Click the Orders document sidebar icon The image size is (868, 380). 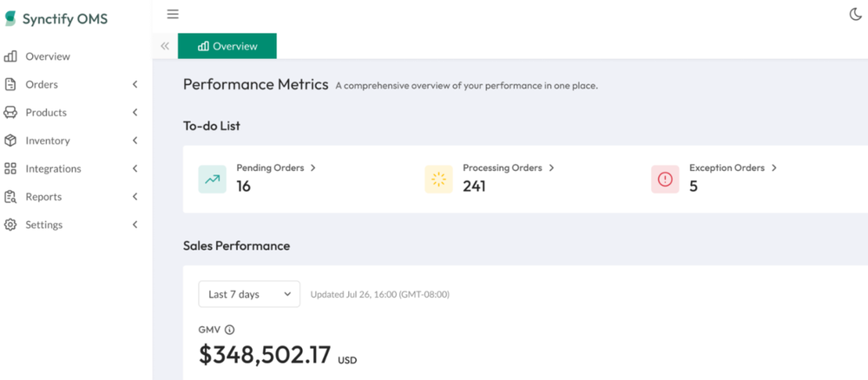pyautogui.click(x=10, y=85)
